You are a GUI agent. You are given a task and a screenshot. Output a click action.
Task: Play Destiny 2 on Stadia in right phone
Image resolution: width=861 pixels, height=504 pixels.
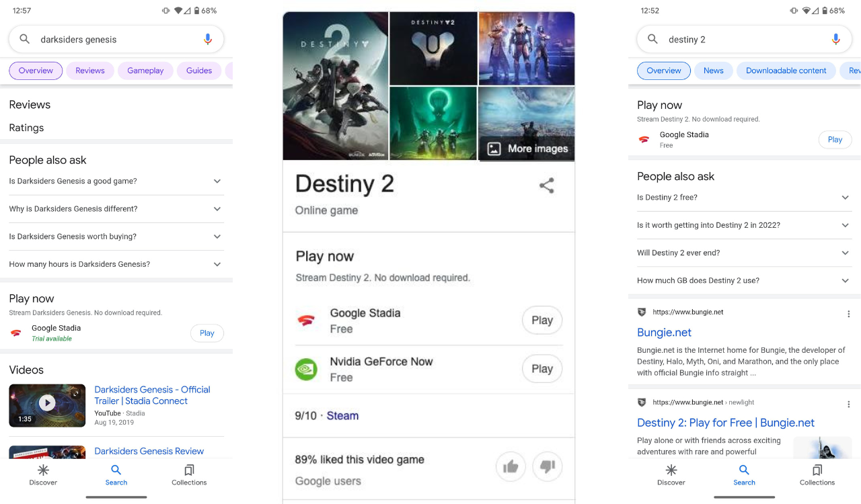[835, 140]
